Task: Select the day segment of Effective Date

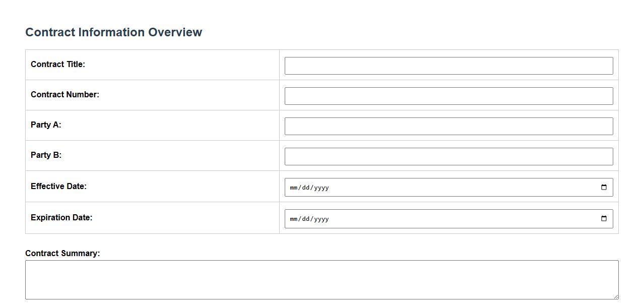Action: pyautogui.click(x=306, y=188)
